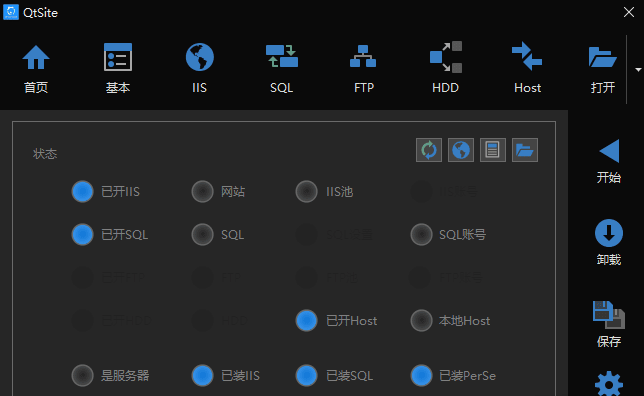Toggle the 已装SQL indicator
The height and width of the screenshot is (396, 644).
306,375
